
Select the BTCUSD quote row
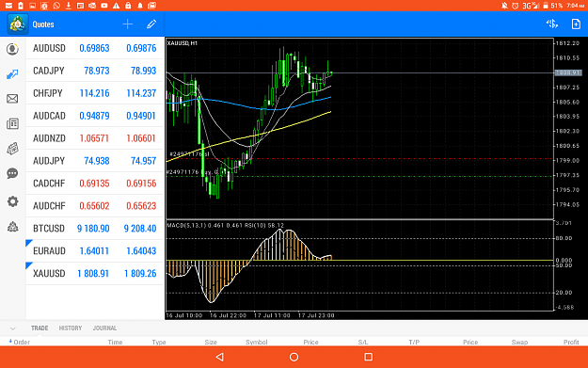[x=95, y=228]
